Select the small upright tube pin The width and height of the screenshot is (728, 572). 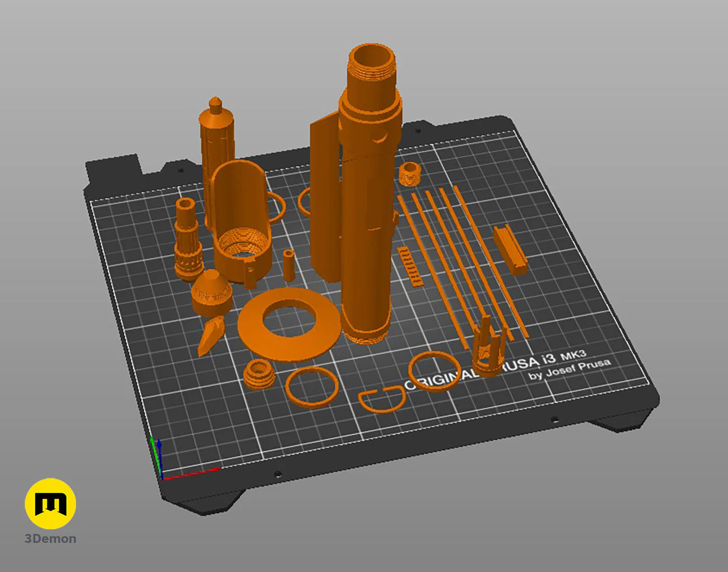coord(288,265)
